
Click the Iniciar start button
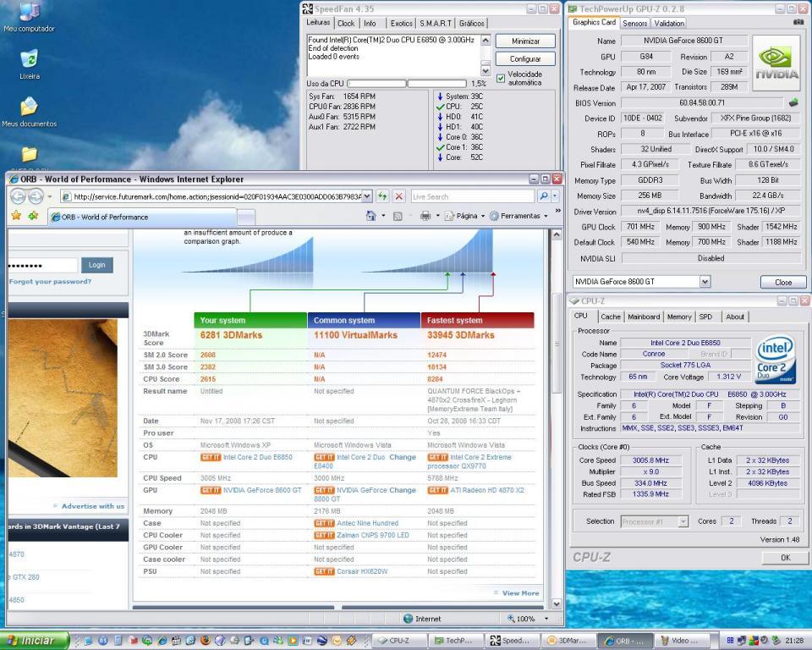pos(35,641)
